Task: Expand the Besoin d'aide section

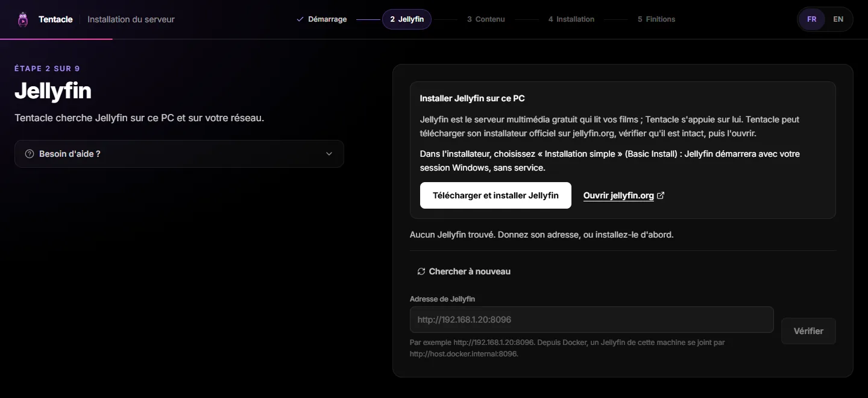Action: pos(179,154)
